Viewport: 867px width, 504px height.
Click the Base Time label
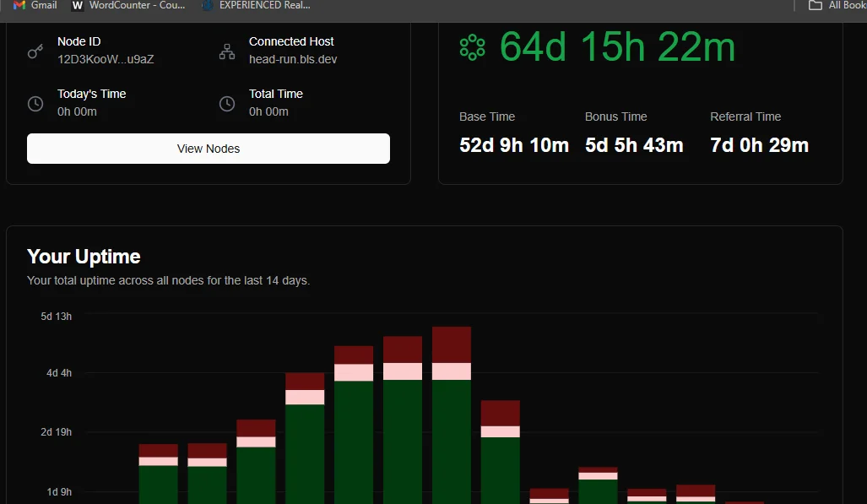click(486, 117)
